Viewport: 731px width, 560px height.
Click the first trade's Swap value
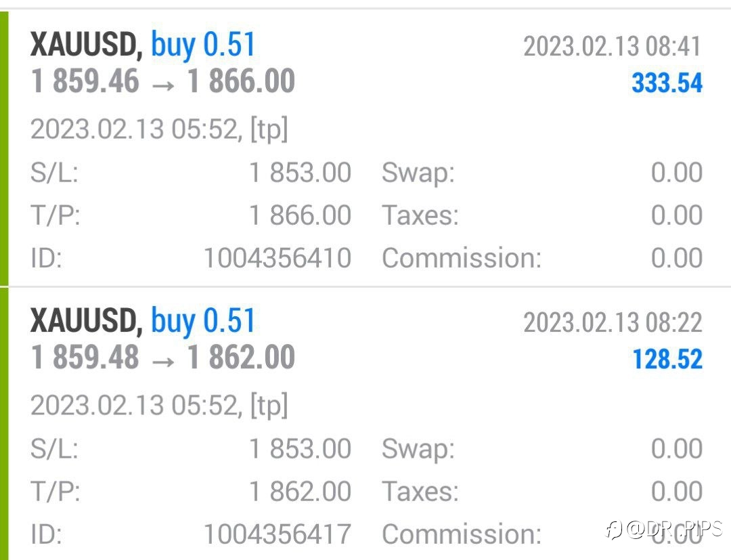tap(676, 172)
